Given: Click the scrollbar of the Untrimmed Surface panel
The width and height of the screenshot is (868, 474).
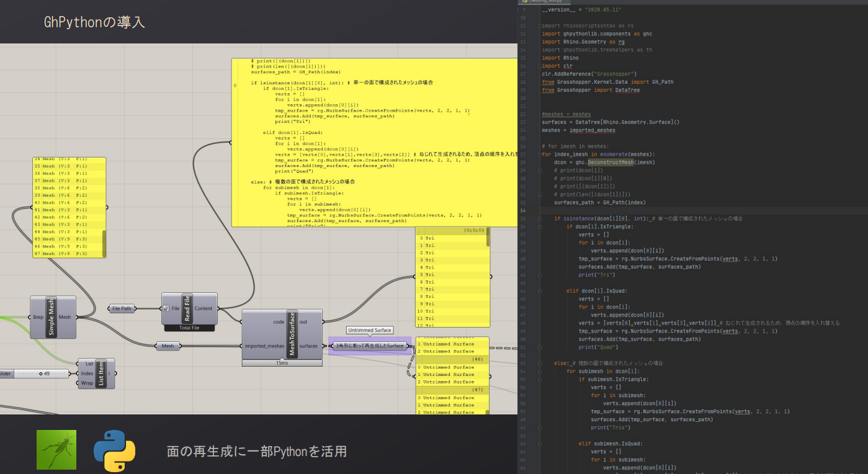Looking at the screenshot, I should pyautogui.click(x=488, y=412).
